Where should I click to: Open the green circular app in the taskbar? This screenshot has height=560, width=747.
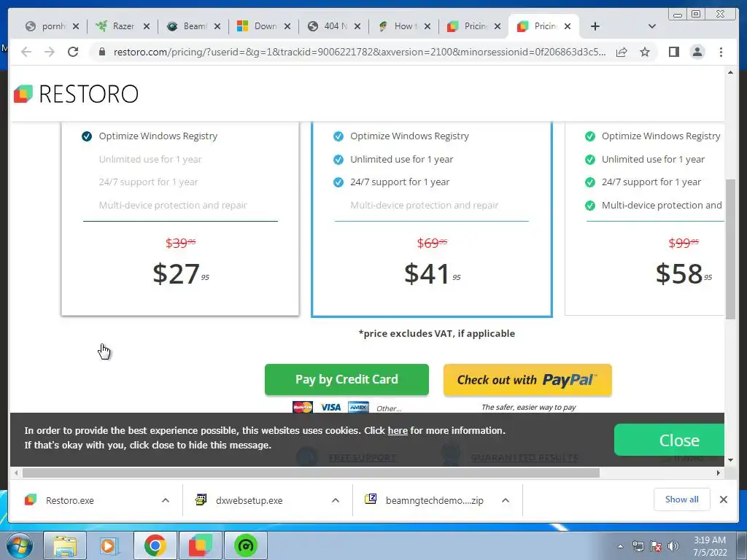click(x=245, y=545)
